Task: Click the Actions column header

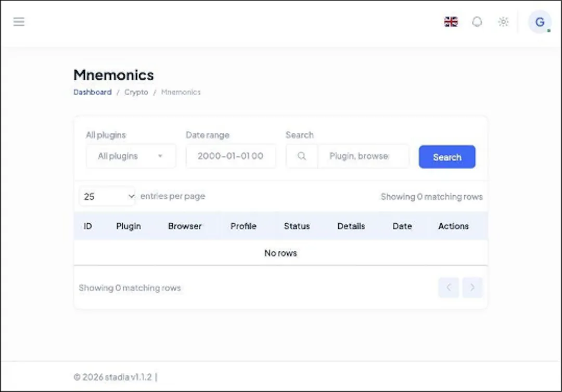Action: 453,226
